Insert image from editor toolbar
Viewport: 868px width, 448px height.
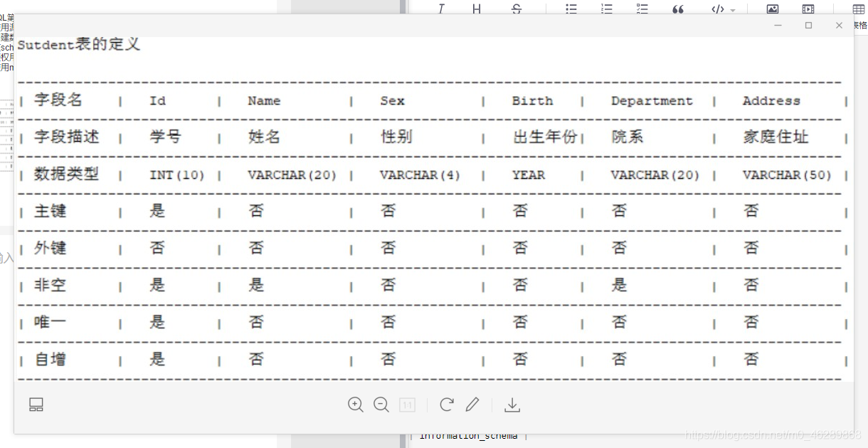coord(773,9)
